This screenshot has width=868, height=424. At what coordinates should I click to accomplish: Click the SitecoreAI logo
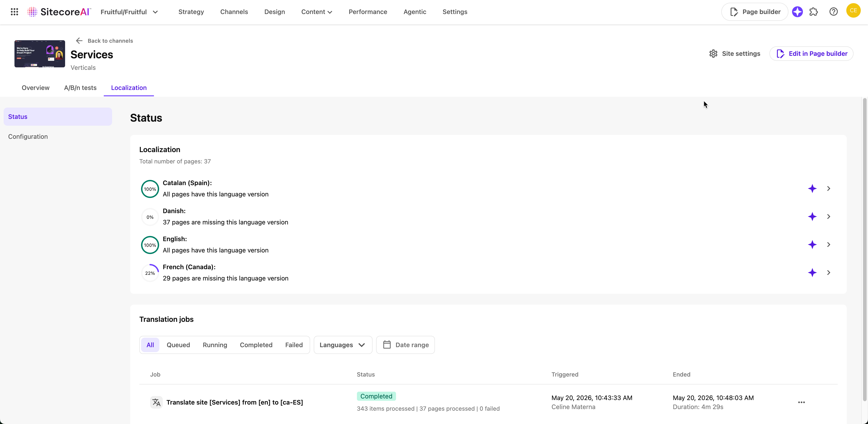59,12
